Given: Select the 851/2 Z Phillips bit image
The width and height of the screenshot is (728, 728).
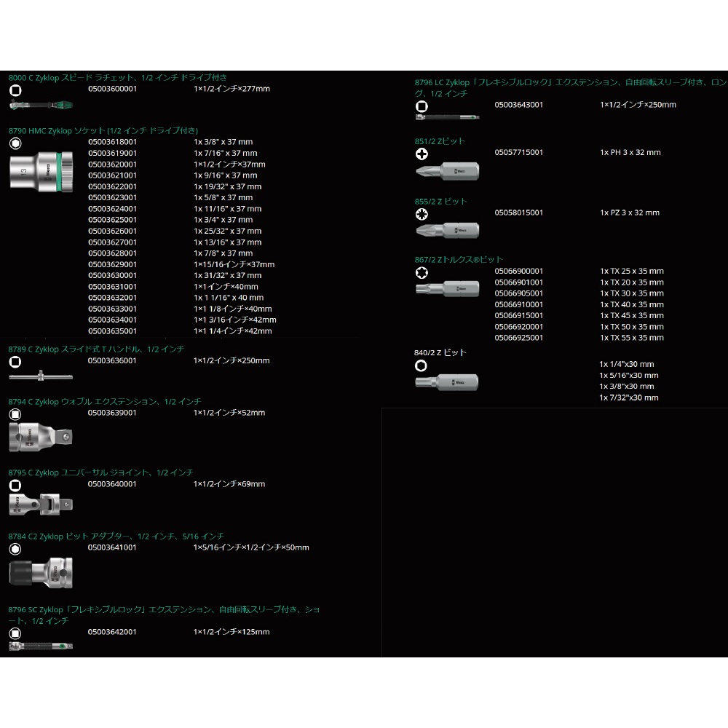Looking at the screenshot, I should click(x=447, y=171).
